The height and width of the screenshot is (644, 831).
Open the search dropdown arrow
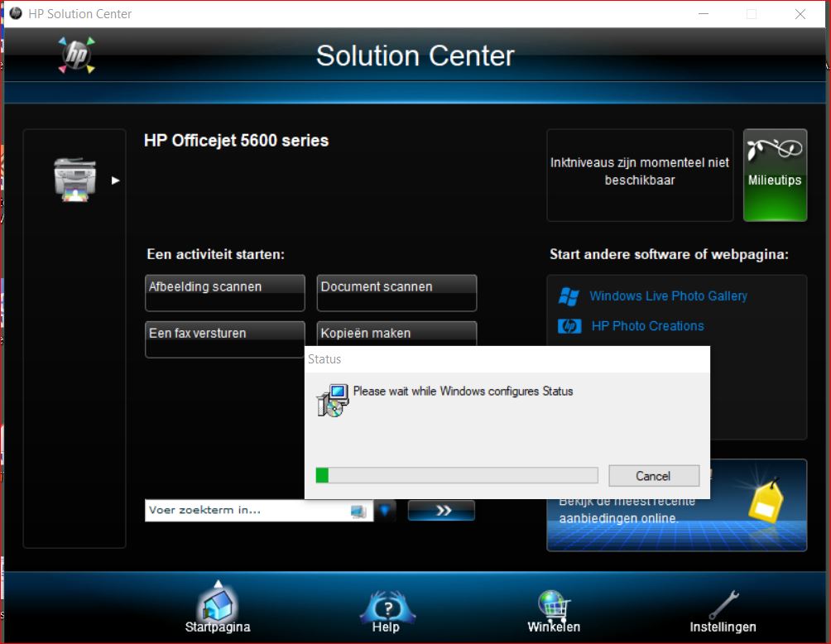(x=385, y=511)
